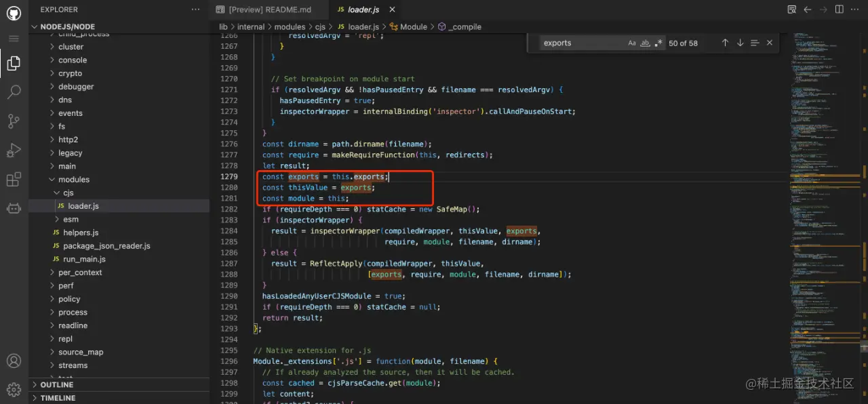Toggle Find in Selection in the find widget
Screen dimensions: 868x404
click(755, 43)
